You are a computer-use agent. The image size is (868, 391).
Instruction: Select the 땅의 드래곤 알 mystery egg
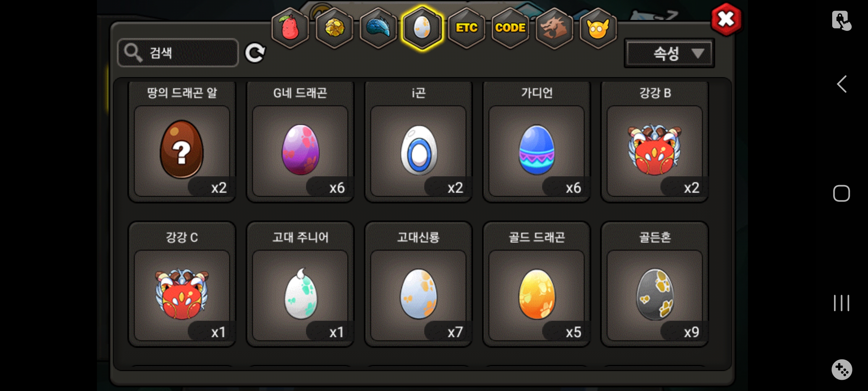pyautogui.click(x=182, y=142)
